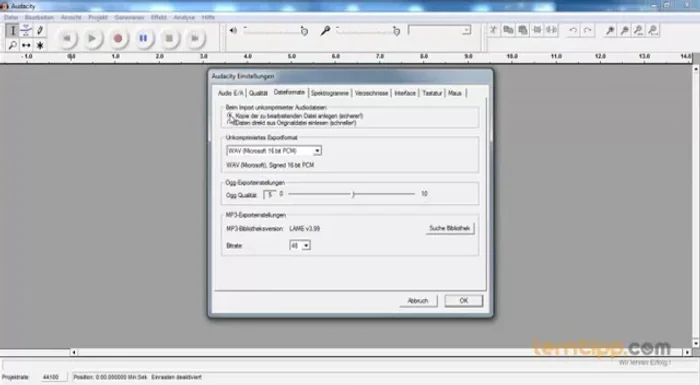Switch to the Spektrogramme tab
Image resolution: width=700 pixels, height=385 pixels.
click(x=330, y=93)
